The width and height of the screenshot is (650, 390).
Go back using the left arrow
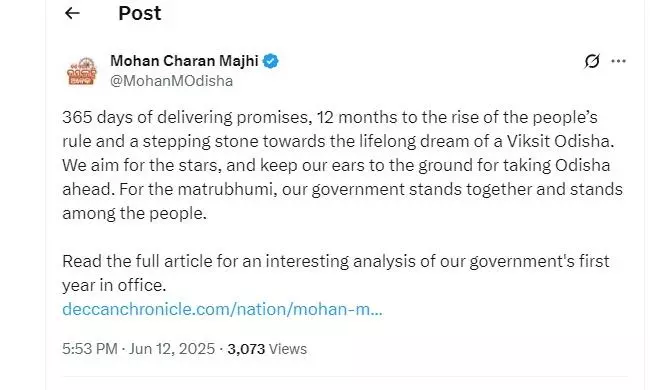pyautogui.click(x=72, y=13)
